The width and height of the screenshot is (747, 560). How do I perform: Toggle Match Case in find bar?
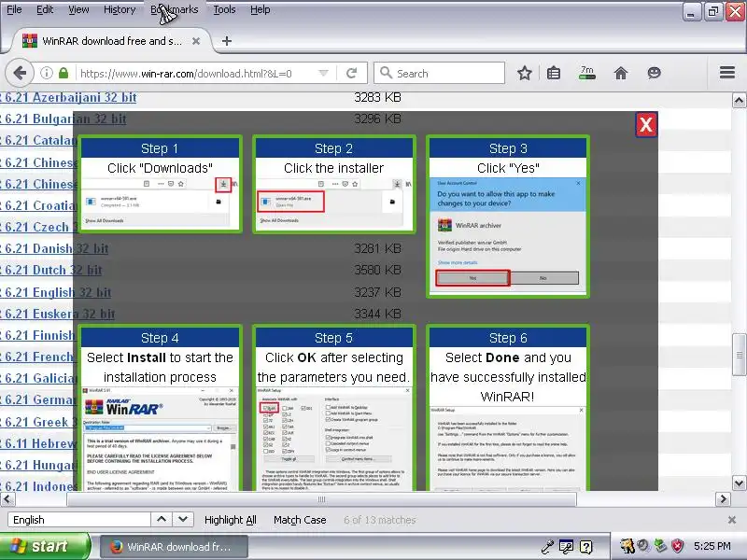[x=300, y=520]
